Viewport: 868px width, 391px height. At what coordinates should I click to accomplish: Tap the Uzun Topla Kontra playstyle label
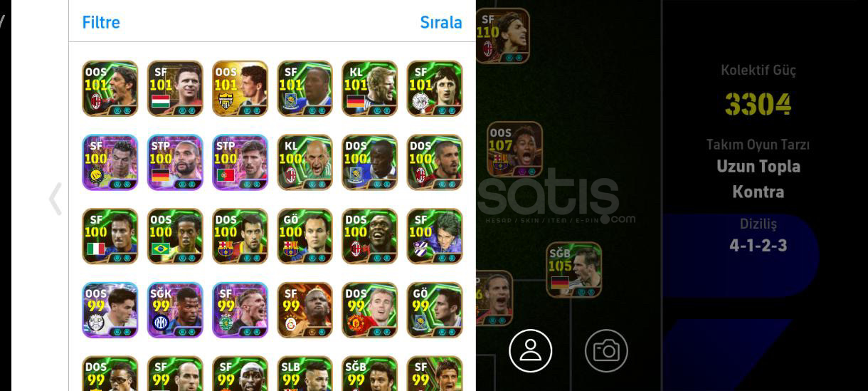758,179
